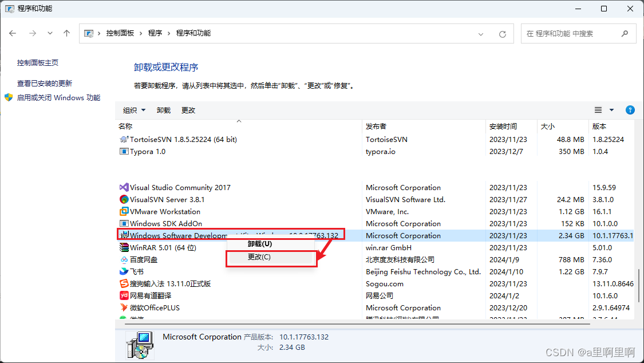Click 更改 in the toolbar
This screenshot has width=644, height=363.
point(188,110)
